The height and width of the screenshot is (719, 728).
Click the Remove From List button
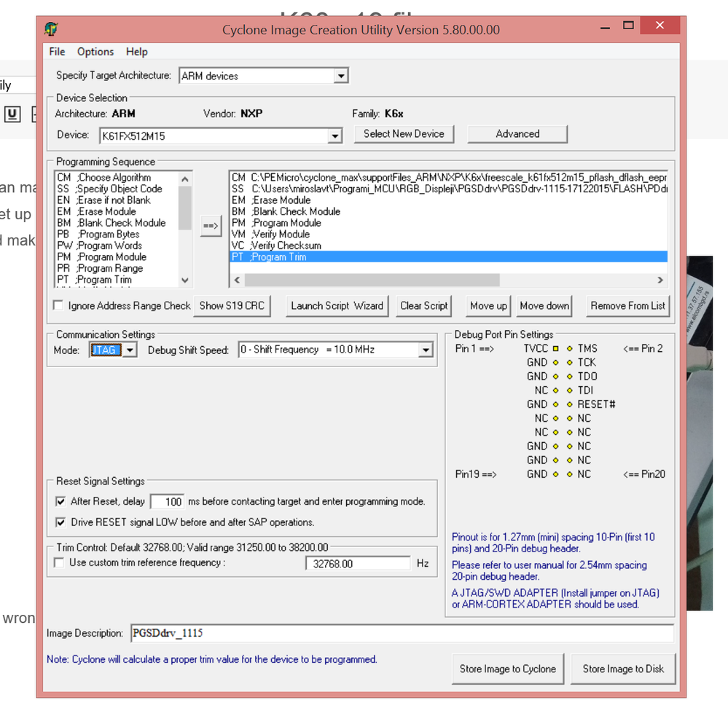coord(627,306)
